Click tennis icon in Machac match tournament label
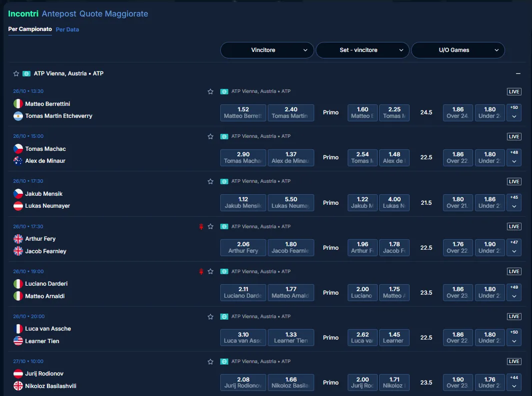Viewport: 532px width, 396px height. [224, 136]
